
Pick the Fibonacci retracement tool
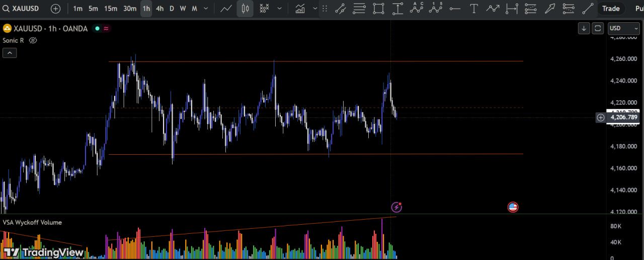click(359, 9)
